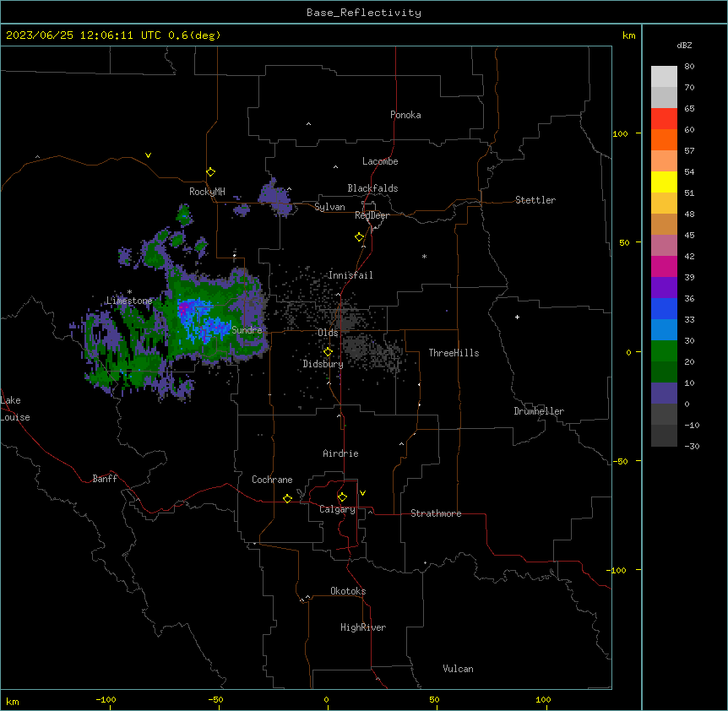This screenshot has width=728, height=711.
Task: Click the RedDeer city label
Action: tap(372, 215)
